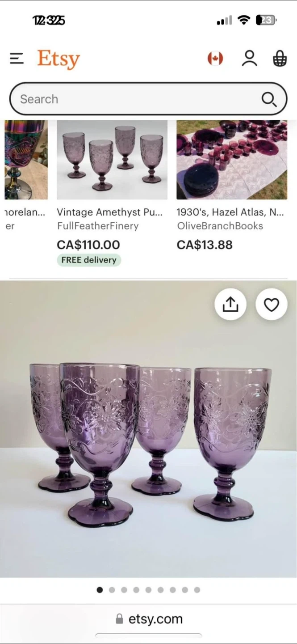The width and height of the screenshot is (297, 644).
Task: Change region via Canada flag icon
Action: 215,59
